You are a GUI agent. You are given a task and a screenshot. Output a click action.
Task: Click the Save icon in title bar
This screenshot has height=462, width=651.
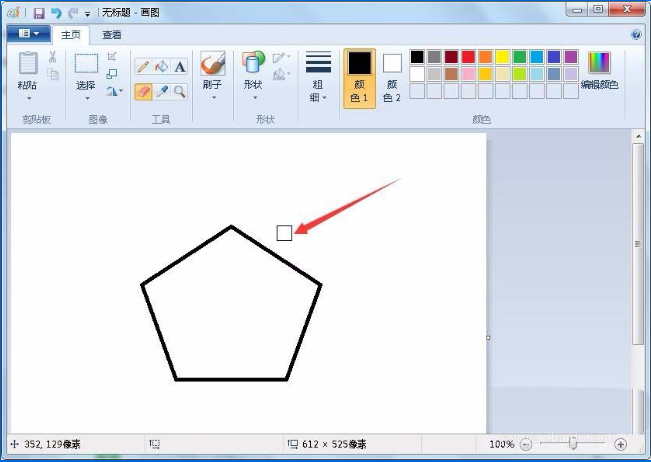point(39,13)
